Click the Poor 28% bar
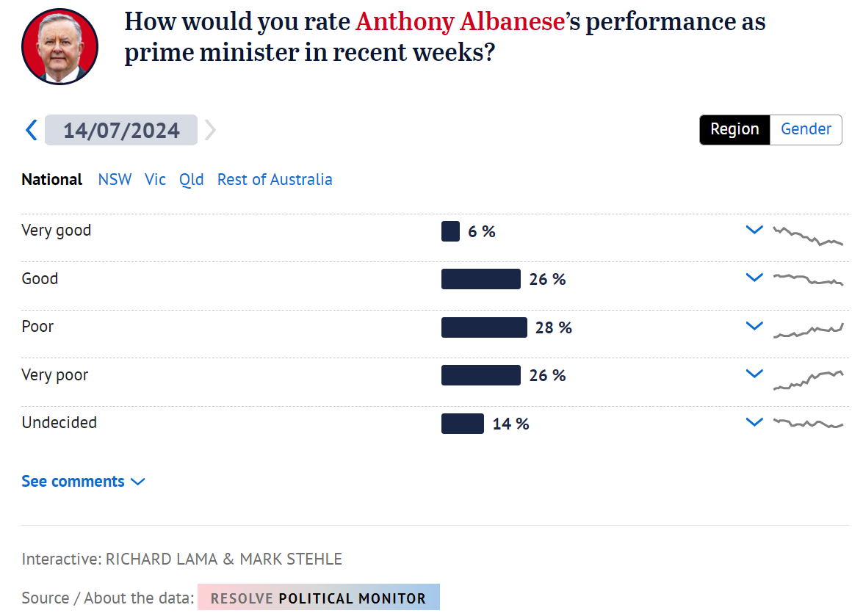Screen dimensions: 863x616 484,327
